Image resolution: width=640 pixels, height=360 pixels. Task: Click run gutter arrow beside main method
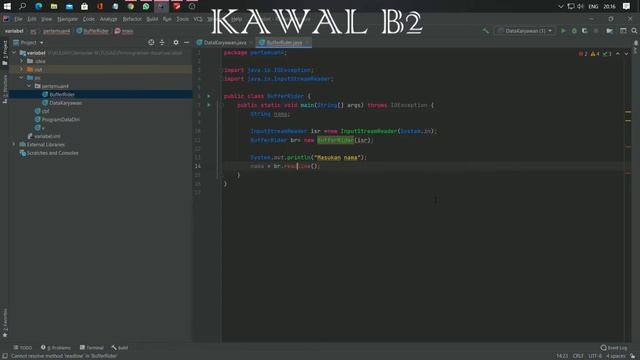tap(209, 105)
